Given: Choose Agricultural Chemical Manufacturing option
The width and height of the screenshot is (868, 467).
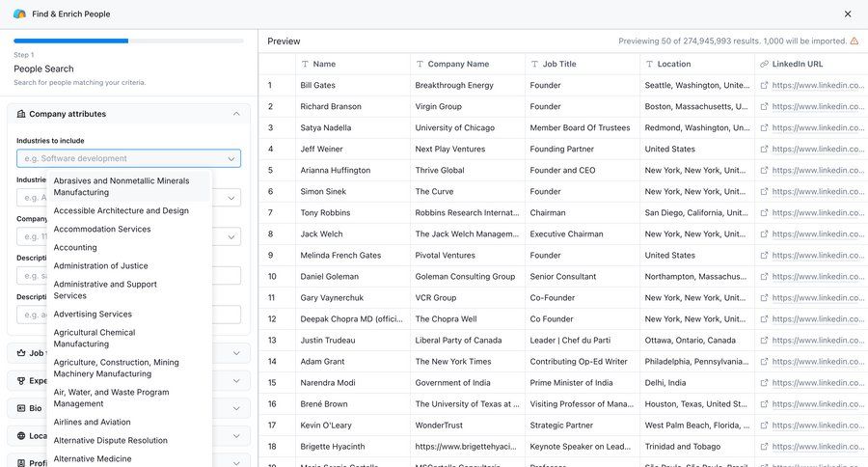Looking at the screenshot, I should 129,338.
